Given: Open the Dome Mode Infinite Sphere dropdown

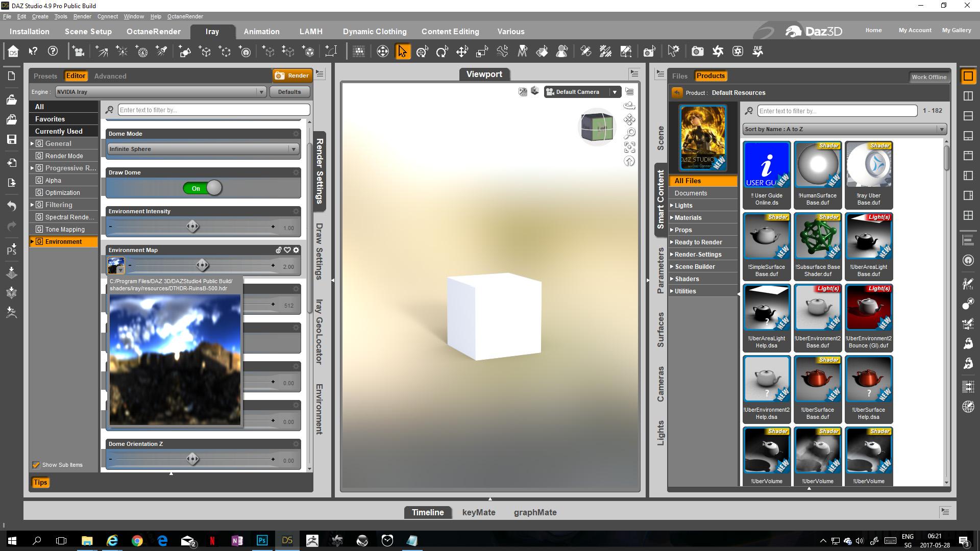Looking at the screenshot, I should pos(203,149).
